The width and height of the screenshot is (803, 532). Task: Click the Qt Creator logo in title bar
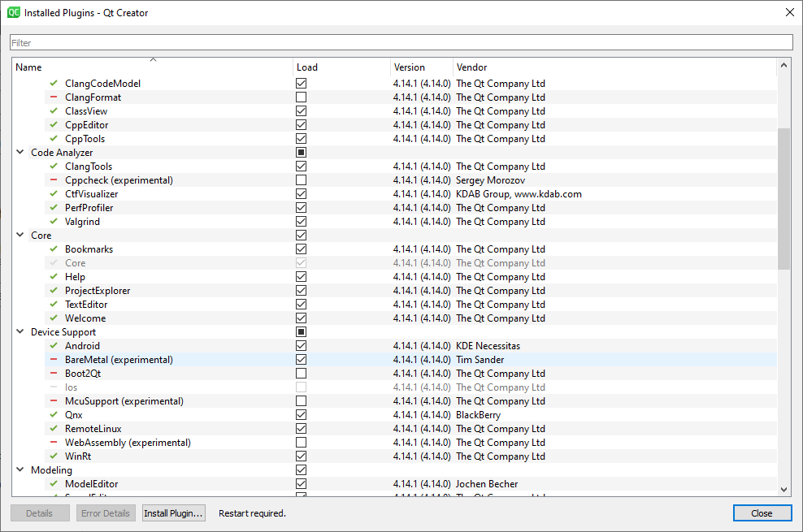tap(14, 13)
